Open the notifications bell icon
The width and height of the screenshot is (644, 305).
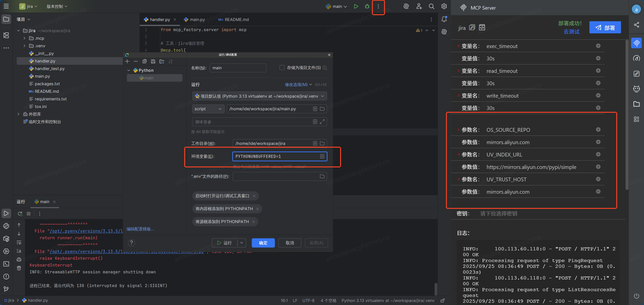pos(444,19)
